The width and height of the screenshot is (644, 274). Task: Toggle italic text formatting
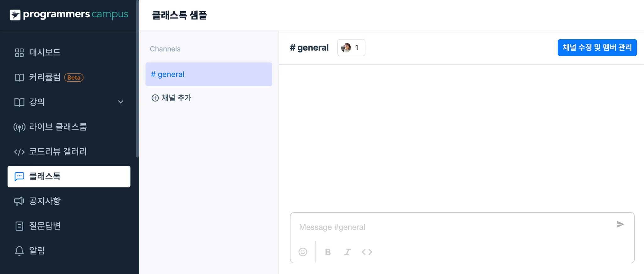(347, 252)
